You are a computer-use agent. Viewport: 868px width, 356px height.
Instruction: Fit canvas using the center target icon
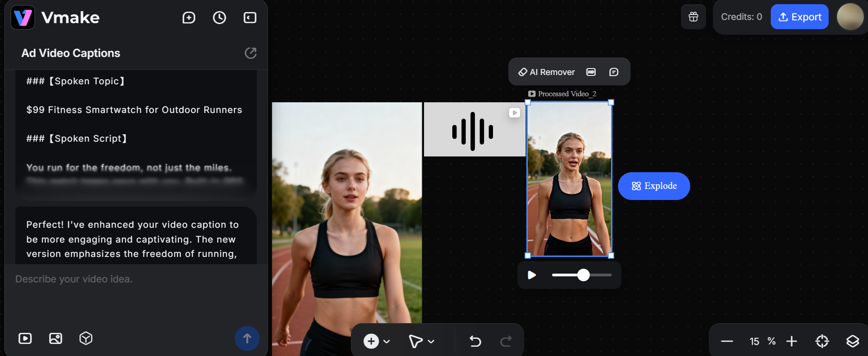click(822, 341)
